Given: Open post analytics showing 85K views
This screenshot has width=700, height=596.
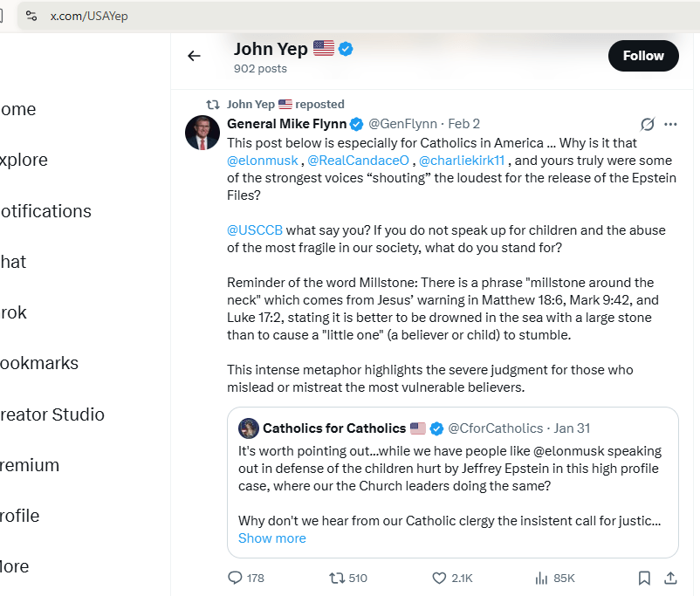Looking at the screenshot, I should point(541,578).
